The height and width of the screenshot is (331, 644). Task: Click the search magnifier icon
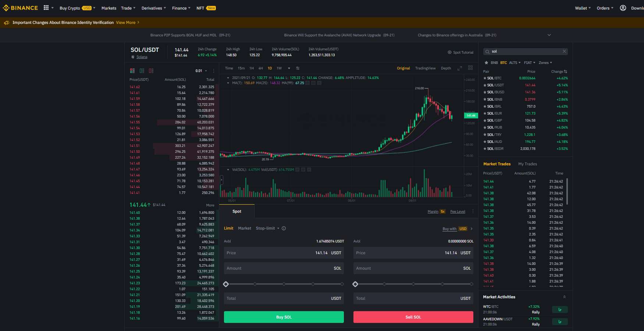[487, 51]
